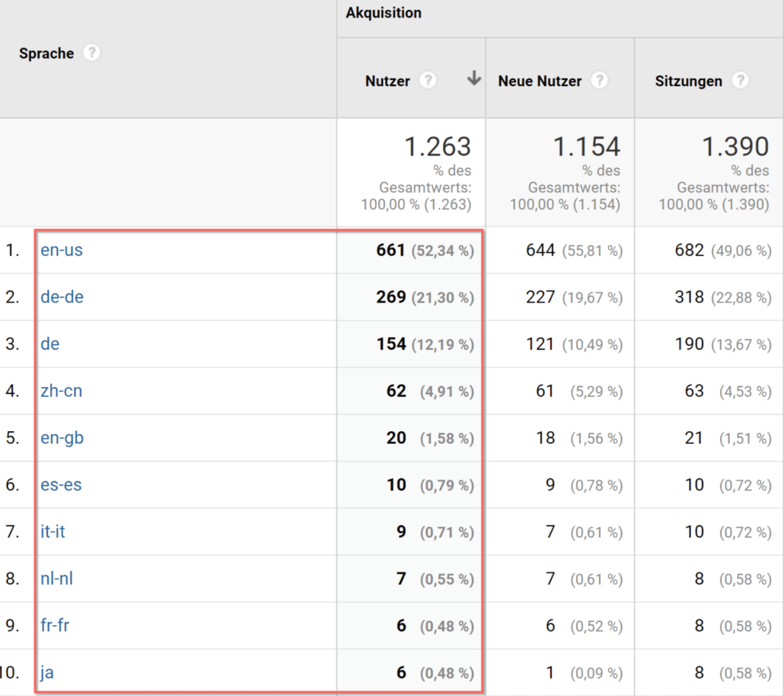Image resolution: width=784 pixels, height=696 pixels.
Task: Click the 61 new users value for zh-cn
Action: click(x=544, y=391)
